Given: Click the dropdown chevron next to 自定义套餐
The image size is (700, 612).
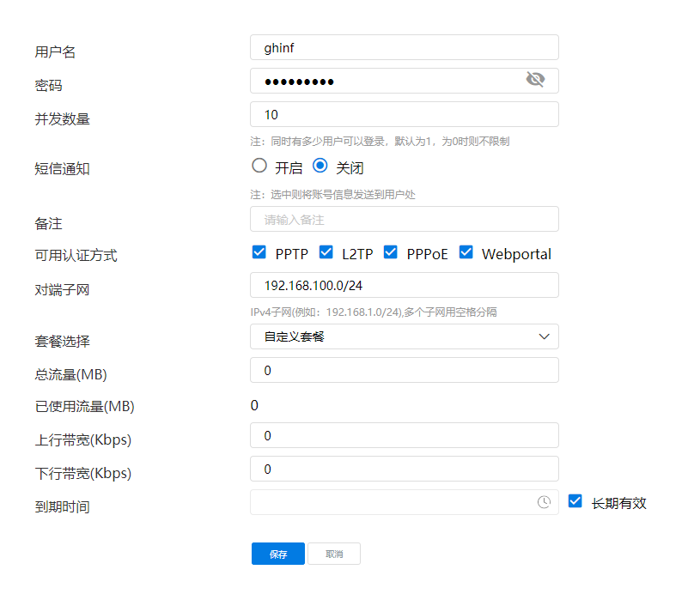Looking at the screenshot, I should [544, 336].
